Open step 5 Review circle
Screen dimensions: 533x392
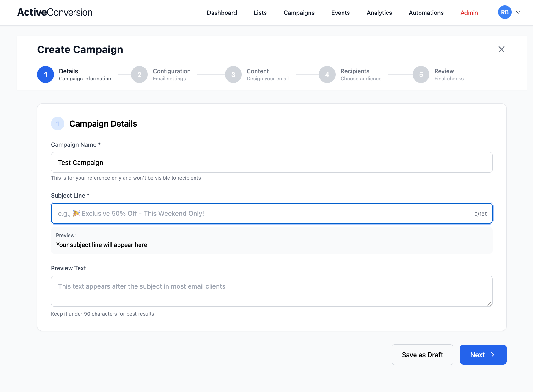[x=421, y=74]
